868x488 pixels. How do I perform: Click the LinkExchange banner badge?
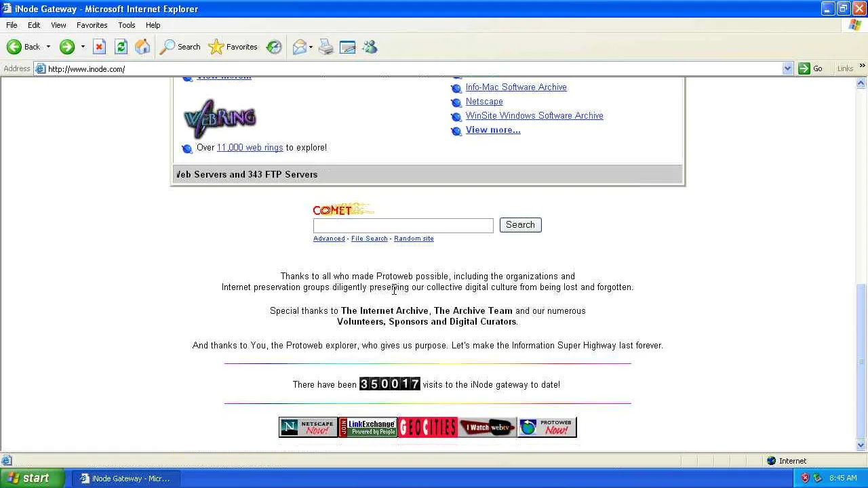[368, 427]
